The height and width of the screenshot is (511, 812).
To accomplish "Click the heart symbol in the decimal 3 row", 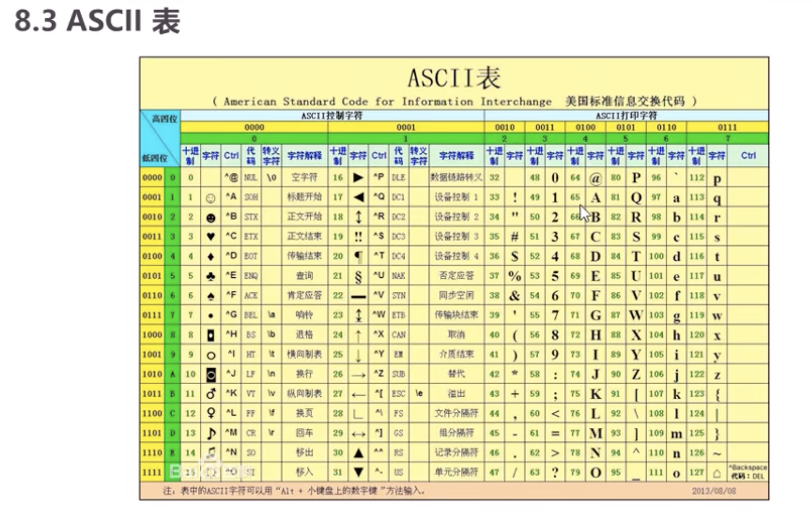I will pyautogui.click(x=211, y=237).
